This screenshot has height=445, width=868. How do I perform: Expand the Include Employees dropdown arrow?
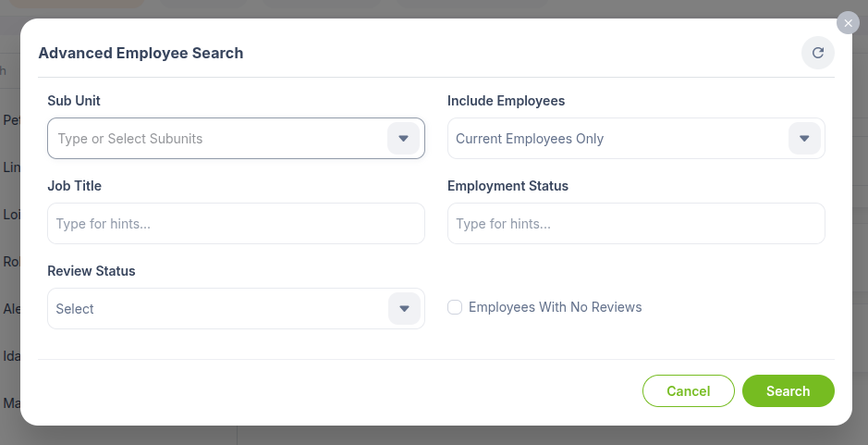click(804, 139)
